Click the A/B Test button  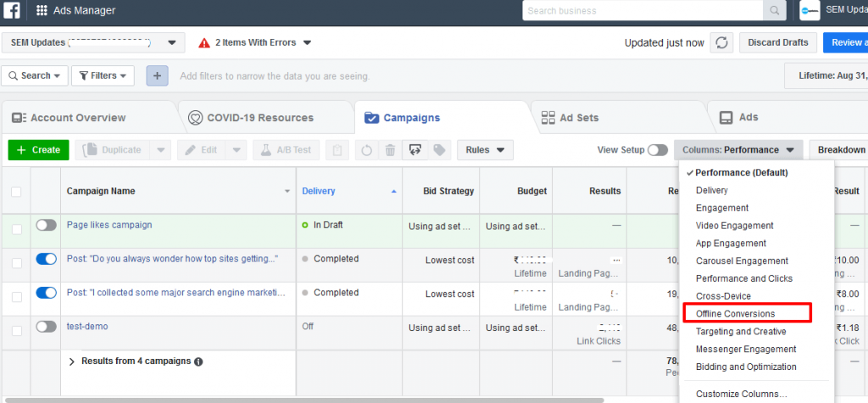tap(287, 149)
